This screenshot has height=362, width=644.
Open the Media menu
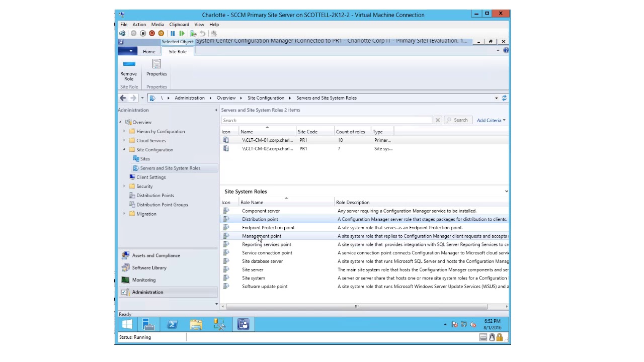(x=157, y=25)
